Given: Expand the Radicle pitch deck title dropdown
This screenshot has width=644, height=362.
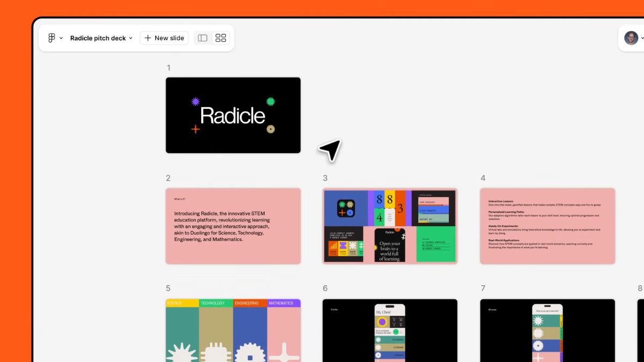Looking at the screenshot, I should [x=101, y=38].
